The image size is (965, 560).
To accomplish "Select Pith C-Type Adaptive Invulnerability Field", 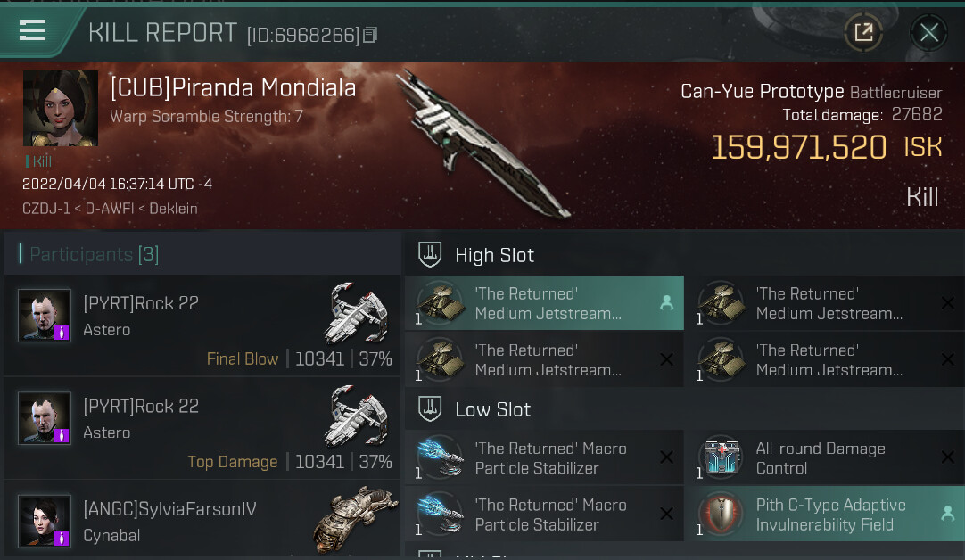I will [x=825, y=515].
